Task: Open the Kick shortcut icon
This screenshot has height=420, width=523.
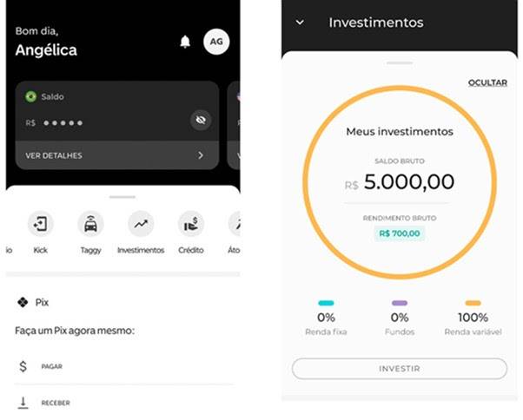Action: [x=40, y=224]
